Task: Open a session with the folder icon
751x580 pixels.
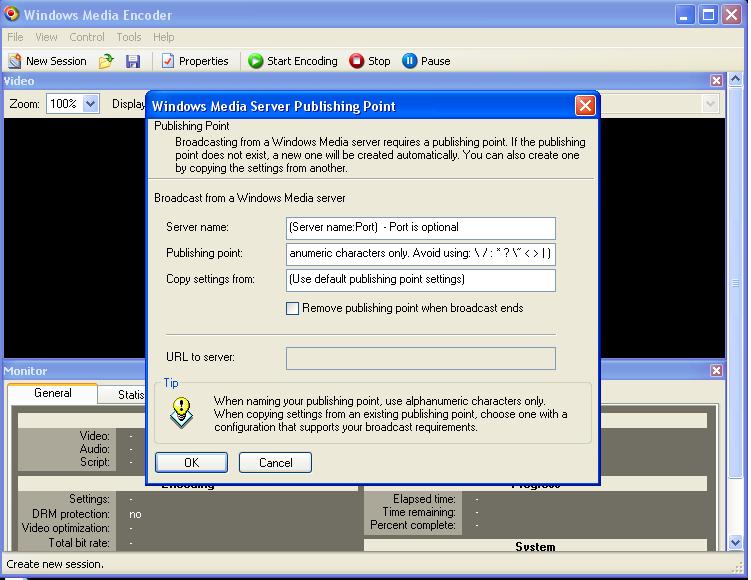Action: click(x=106, y=61)
